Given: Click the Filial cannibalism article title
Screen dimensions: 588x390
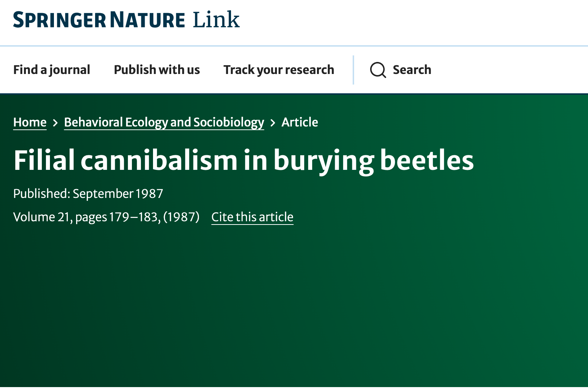Looking at the screenshot, I should pos(243,160).
